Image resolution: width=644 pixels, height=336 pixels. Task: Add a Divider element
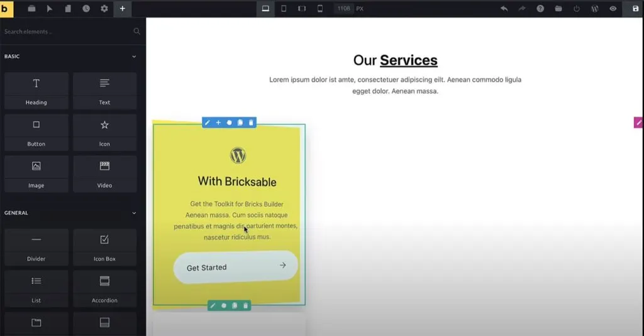pos(36,247)
